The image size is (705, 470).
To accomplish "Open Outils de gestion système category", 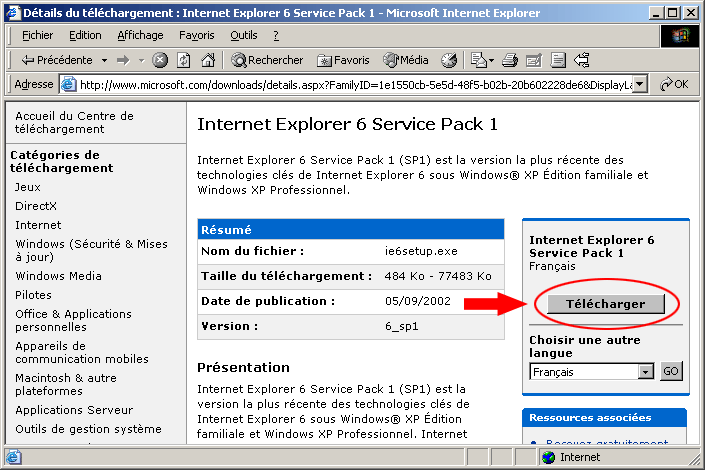I will pos(88,429).
